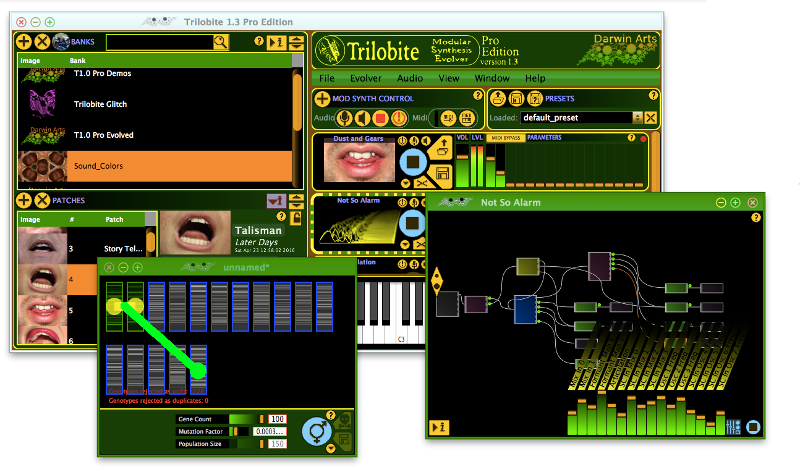Select the Sound_Colors bank row
800x475 pixels.
(x=155, y=166)
